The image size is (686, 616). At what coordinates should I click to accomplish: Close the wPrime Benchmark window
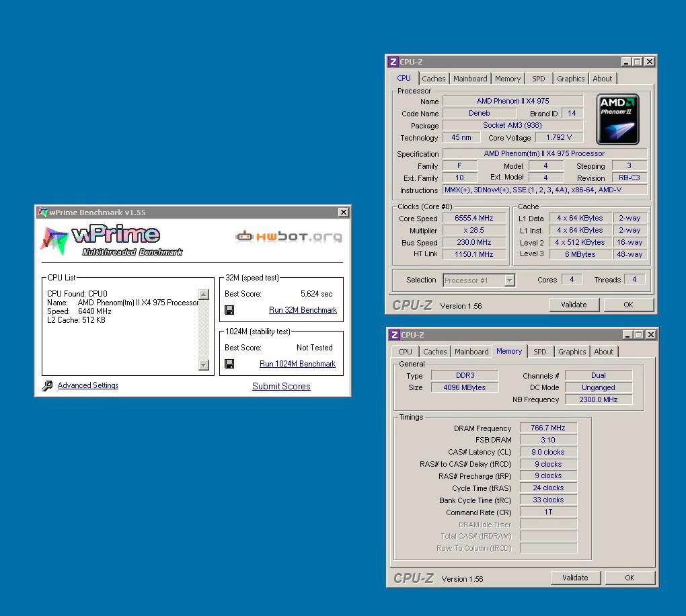(344, 213)
